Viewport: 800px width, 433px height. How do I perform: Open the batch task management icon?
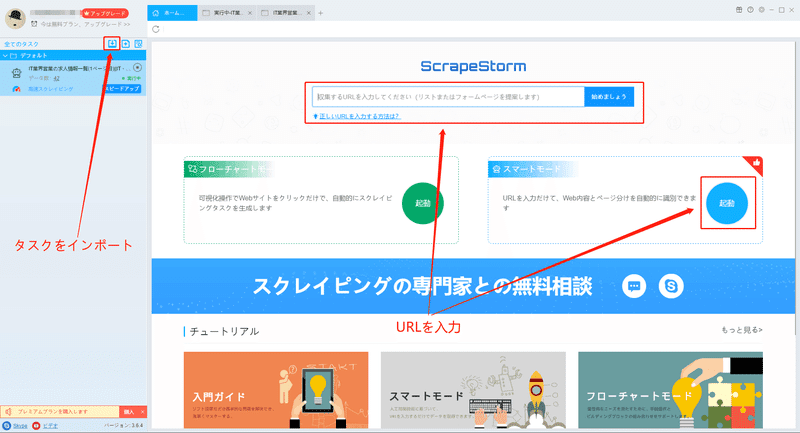(x=138, y=44)
